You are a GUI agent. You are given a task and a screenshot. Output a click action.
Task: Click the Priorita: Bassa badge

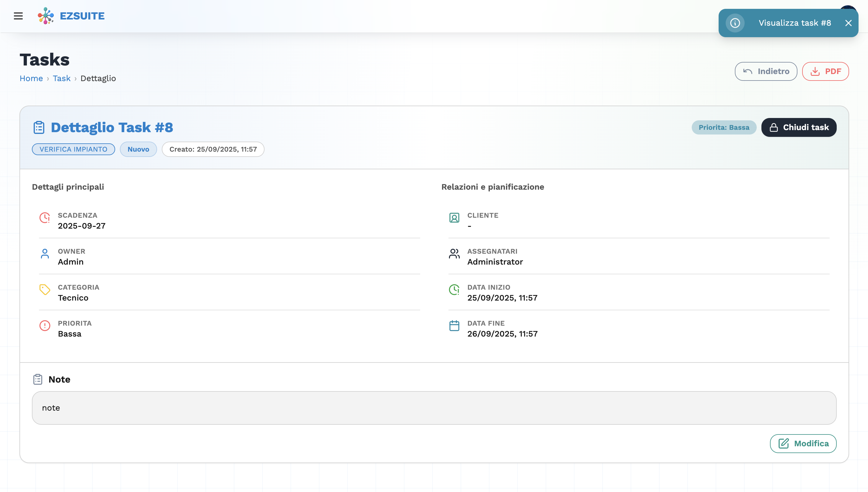[x=724, y=127]
